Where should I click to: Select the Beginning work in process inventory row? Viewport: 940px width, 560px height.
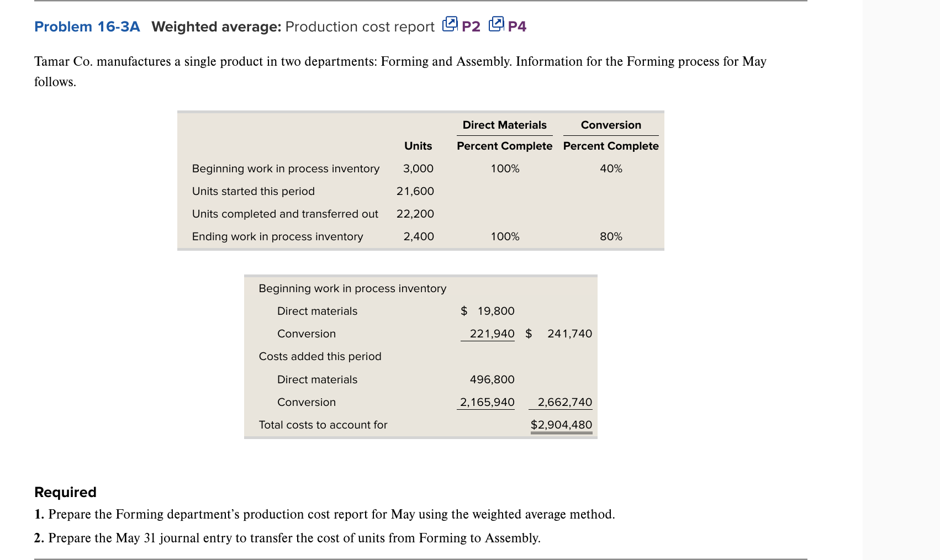(286, 168)
